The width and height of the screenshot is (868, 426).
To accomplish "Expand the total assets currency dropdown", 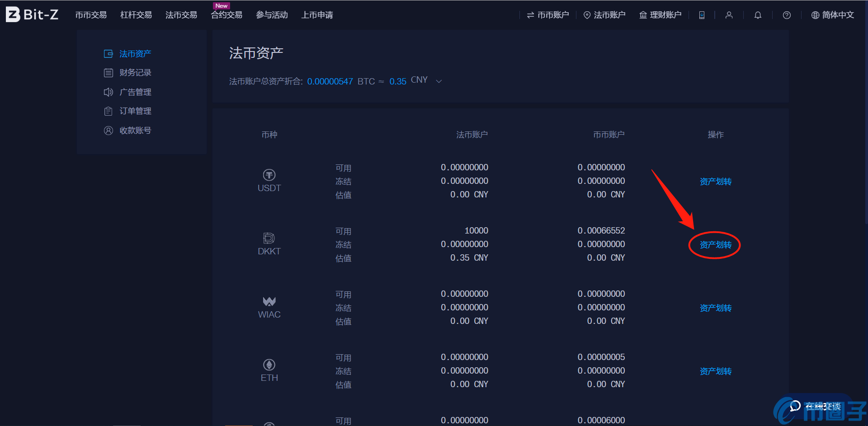I will tap(439, 81).
